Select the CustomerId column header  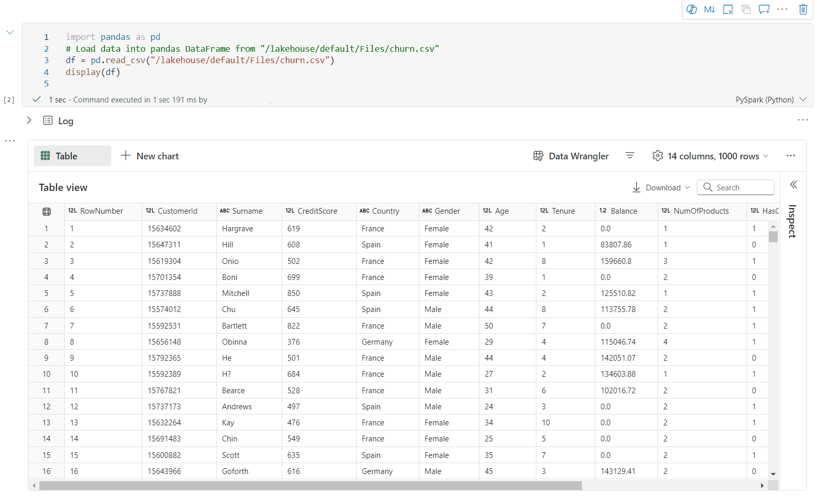point(179,211)
